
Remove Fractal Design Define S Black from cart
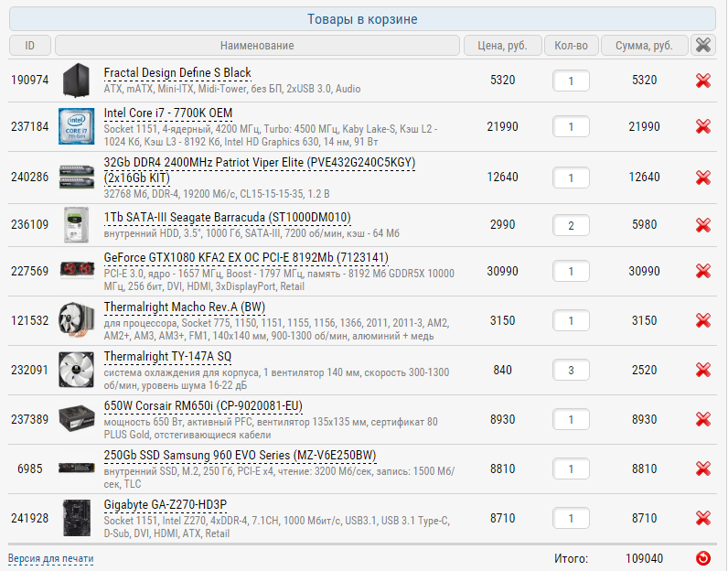[x=703, y=81]
